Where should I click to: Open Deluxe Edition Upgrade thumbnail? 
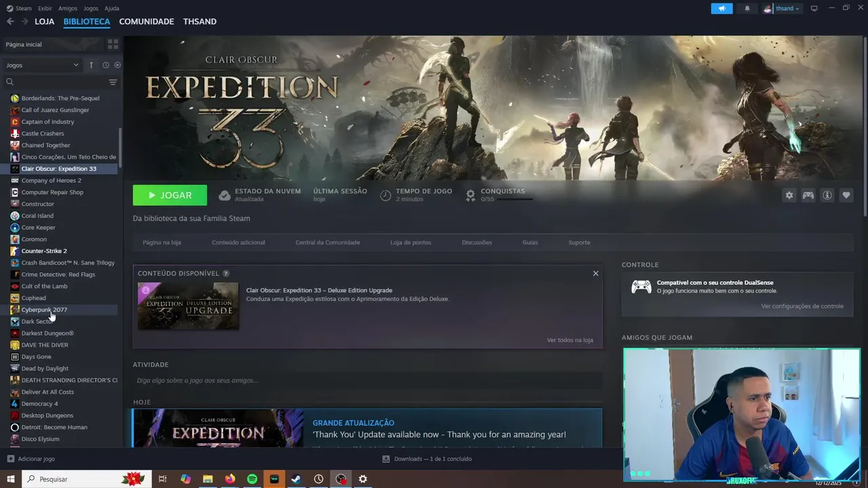pos(188,306)
